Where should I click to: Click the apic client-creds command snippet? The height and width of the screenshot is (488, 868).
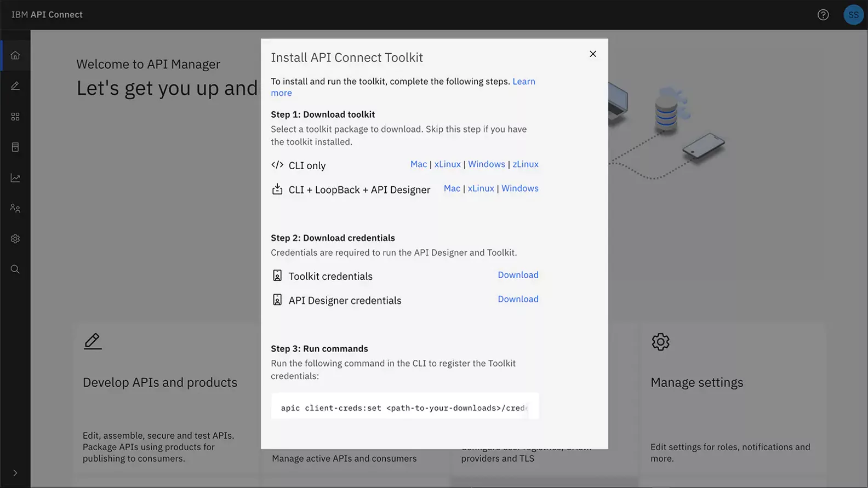(x=404, y=407)
